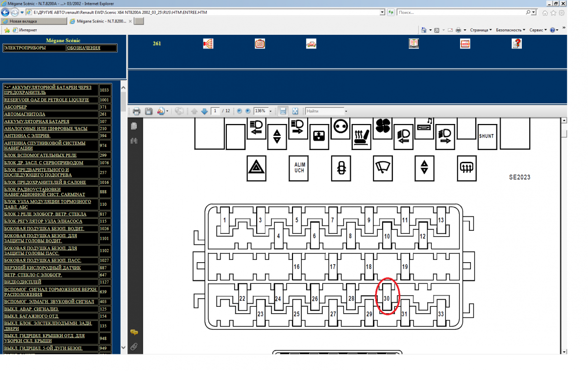Open the Favorites star at top right

point(554,12)
